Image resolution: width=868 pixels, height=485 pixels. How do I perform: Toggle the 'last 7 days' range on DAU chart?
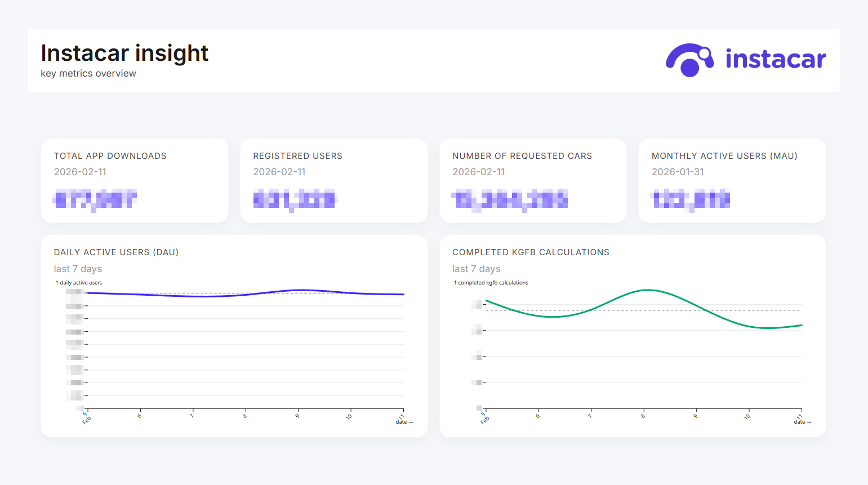tap(78, 269)
